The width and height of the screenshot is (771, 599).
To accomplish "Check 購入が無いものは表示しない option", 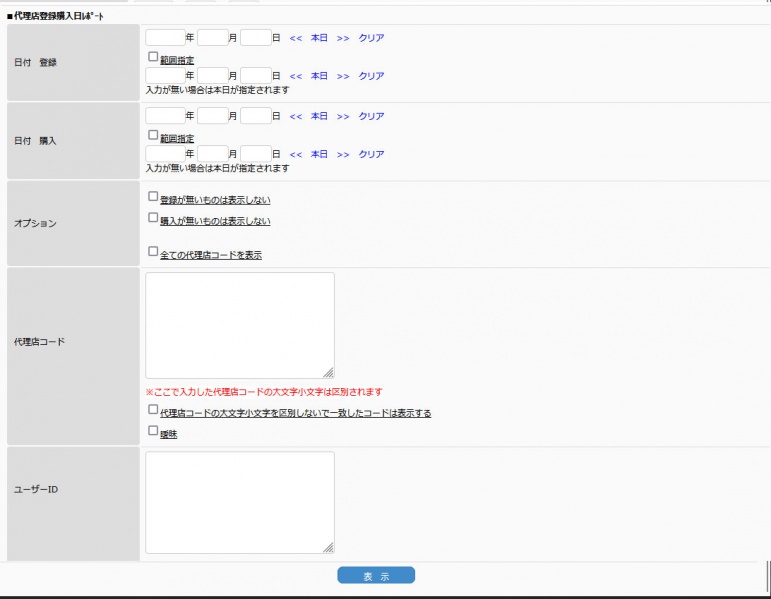I will (153, 218).
